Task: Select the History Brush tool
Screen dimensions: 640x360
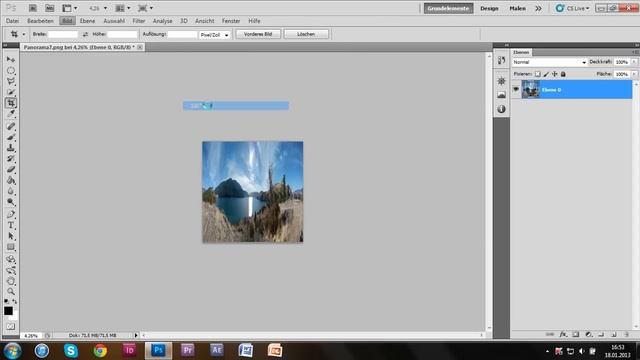Action: [x=11, y=159]
